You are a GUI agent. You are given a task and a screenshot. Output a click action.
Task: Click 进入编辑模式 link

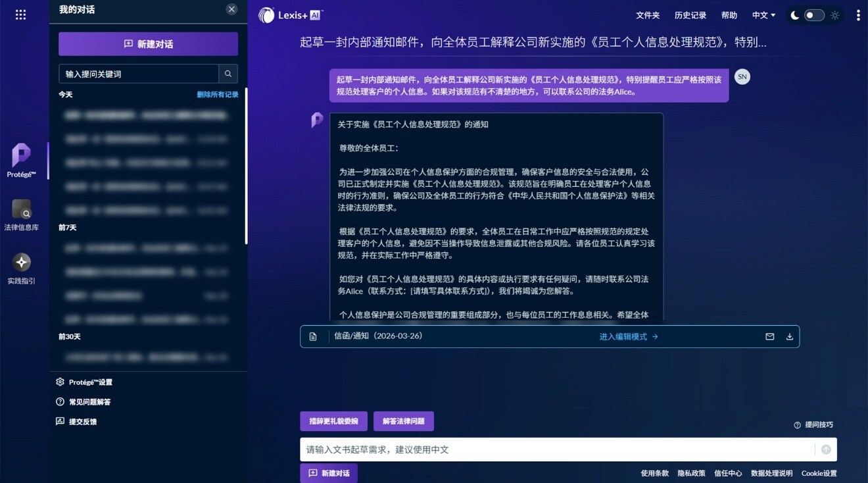[624, 336]
